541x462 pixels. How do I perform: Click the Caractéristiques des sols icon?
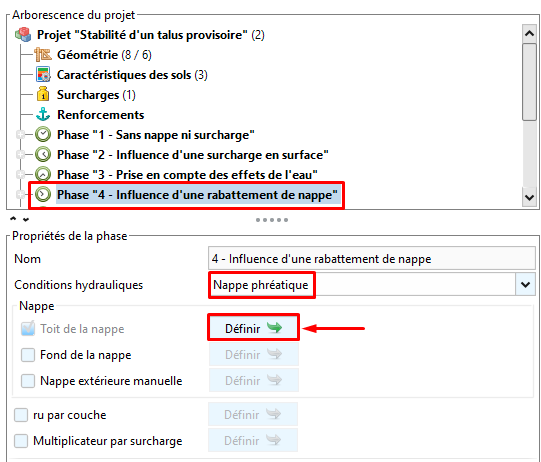(43, 75)
